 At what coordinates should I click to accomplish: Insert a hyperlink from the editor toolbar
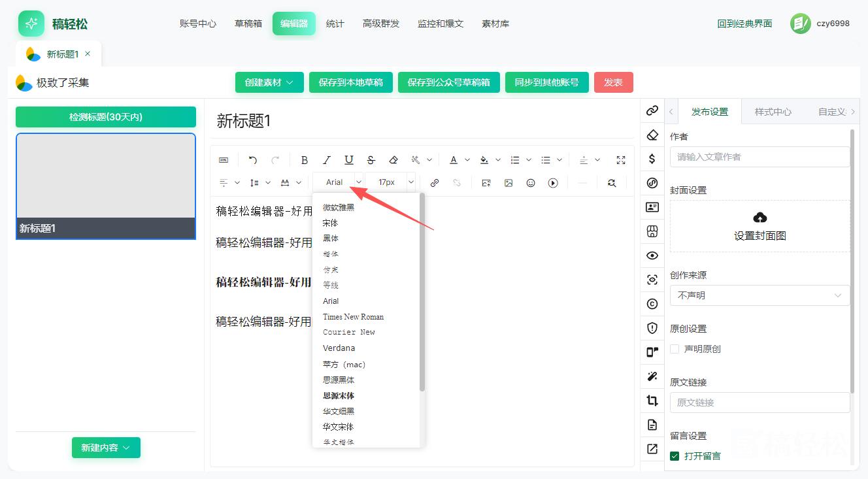pos(435,183)
